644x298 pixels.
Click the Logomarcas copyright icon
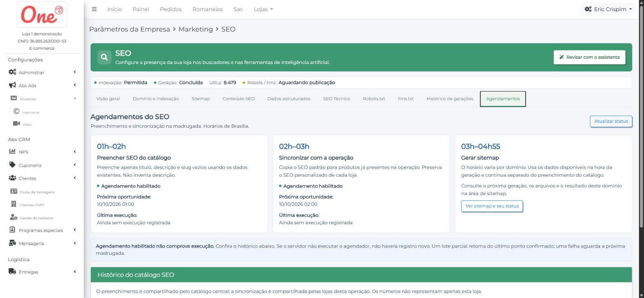pyautogui.click(x=16, y=111)
